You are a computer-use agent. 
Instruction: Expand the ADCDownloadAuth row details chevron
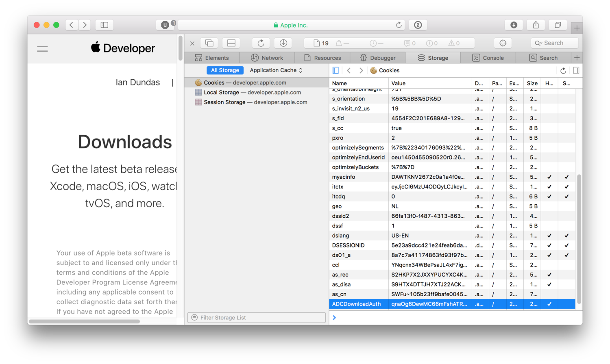click(334, 317)
